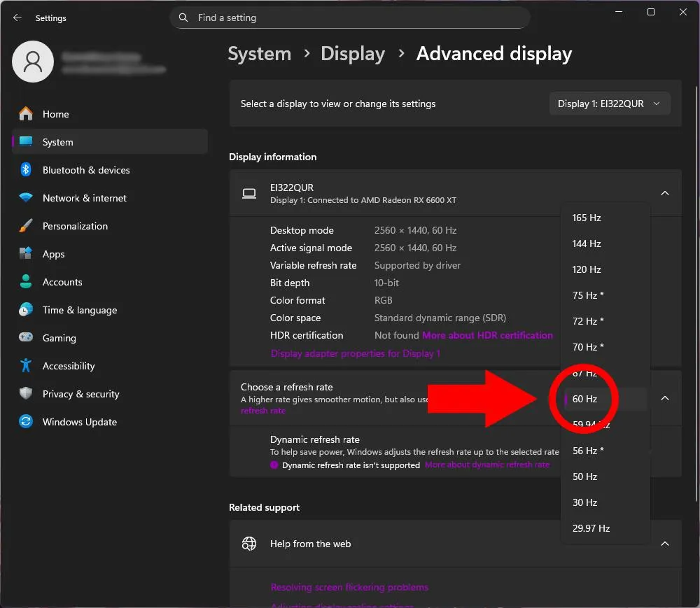Screen dimensions: 700x608
Task: Click the System monitor icon in sidebar
Action: point(26,142)
